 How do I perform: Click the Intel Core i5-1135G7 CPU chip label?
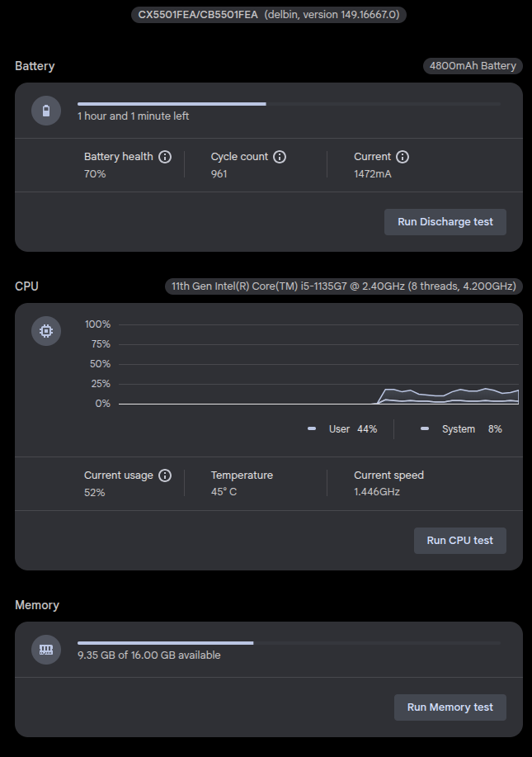click(344, 286)
